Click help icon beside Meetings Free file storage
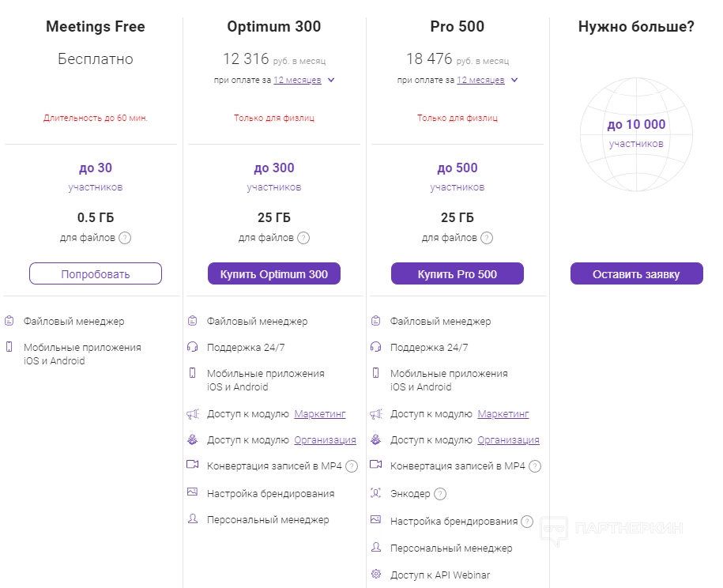The height and width of the screenshot is (588, 723). point(125,237)
